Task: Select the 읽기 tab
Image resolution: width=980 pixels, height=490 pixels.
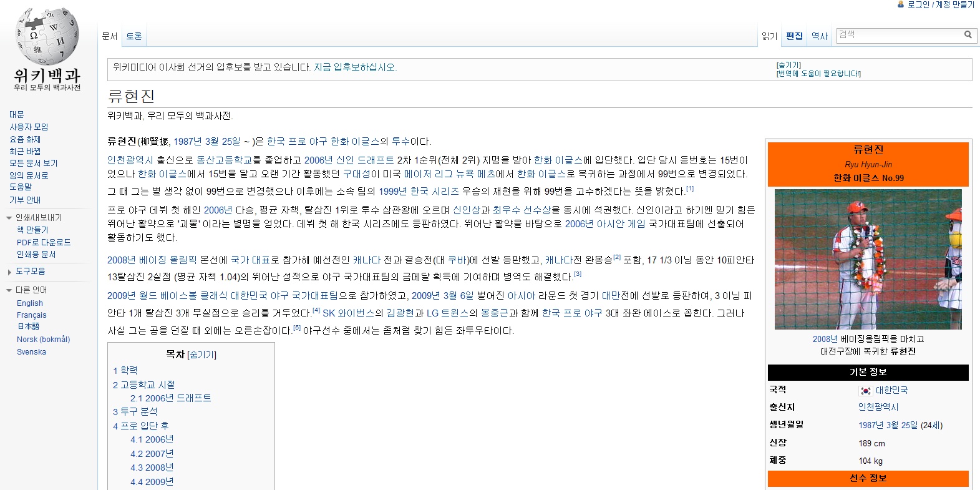Action: [770, 36]
